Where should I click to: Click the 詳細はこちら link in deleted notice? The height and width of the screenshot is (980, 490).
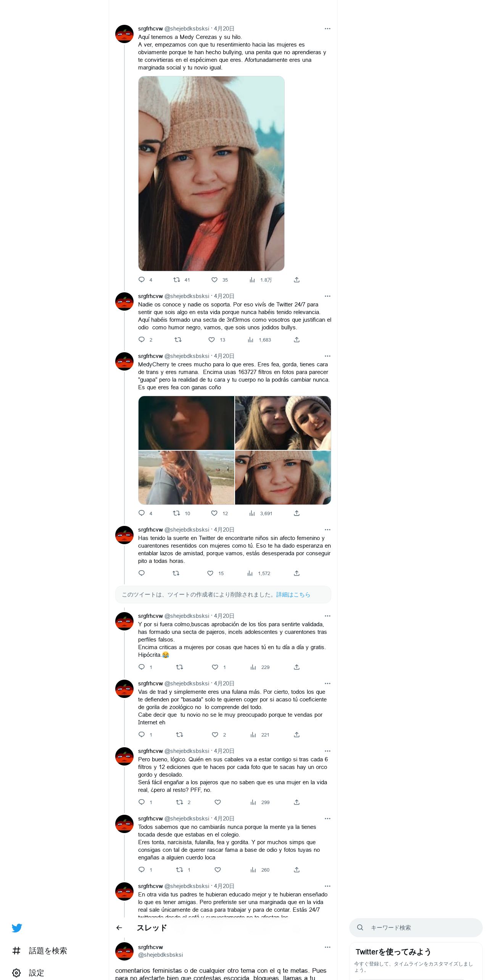293,595
